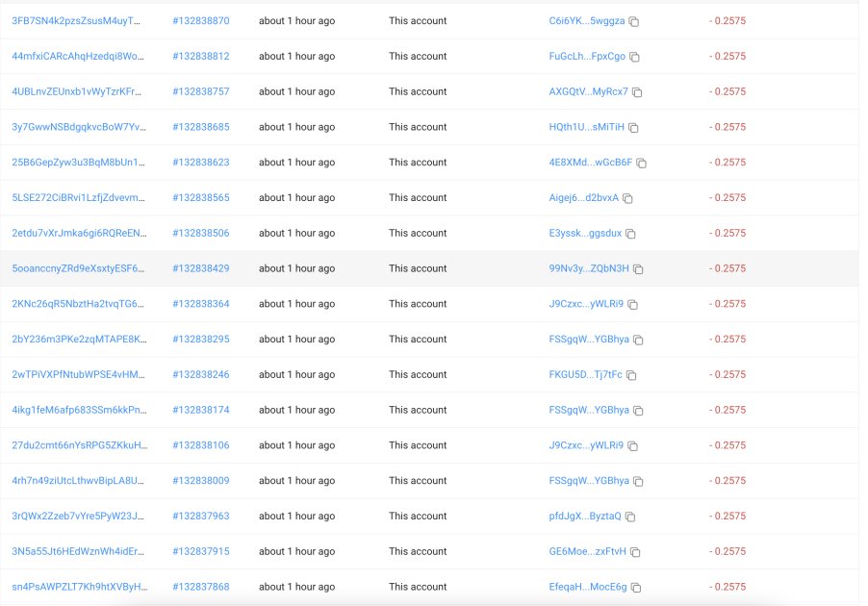Open account AXGQtV...MyRcx7

point(588,92)
